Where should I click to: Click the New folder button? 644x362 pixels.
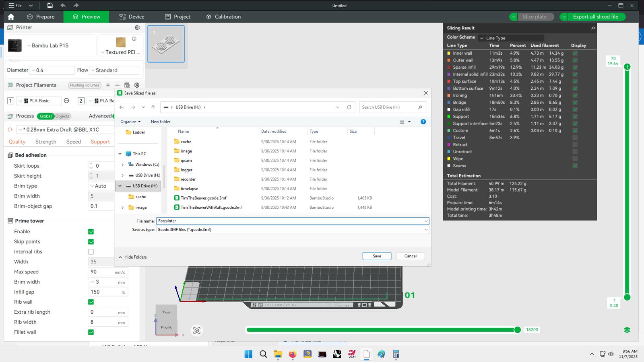[x=161, y=121]
